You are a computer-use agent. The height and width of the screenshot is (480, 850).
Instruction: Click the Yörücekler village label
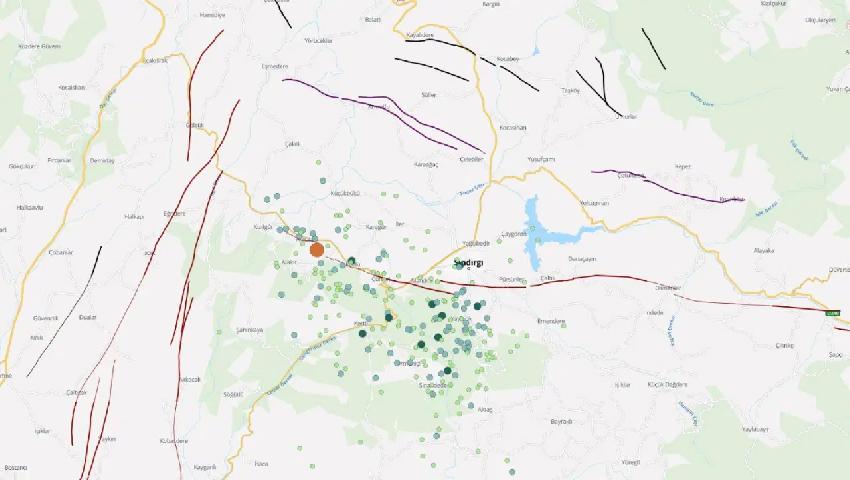(x=318, y=41)
